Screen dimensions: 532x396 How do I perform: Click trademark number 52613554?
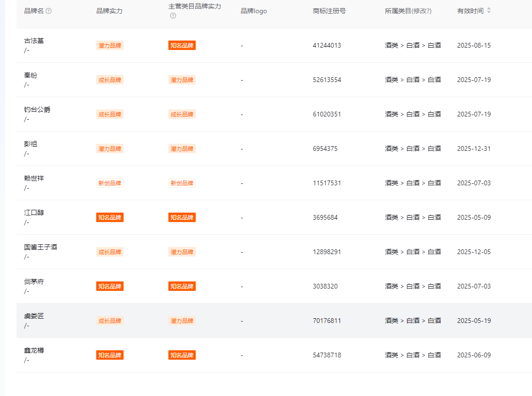pos(327,80)
